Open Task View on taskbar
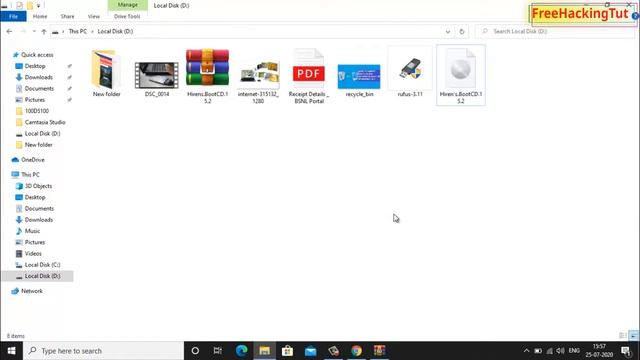 point(218,351)
